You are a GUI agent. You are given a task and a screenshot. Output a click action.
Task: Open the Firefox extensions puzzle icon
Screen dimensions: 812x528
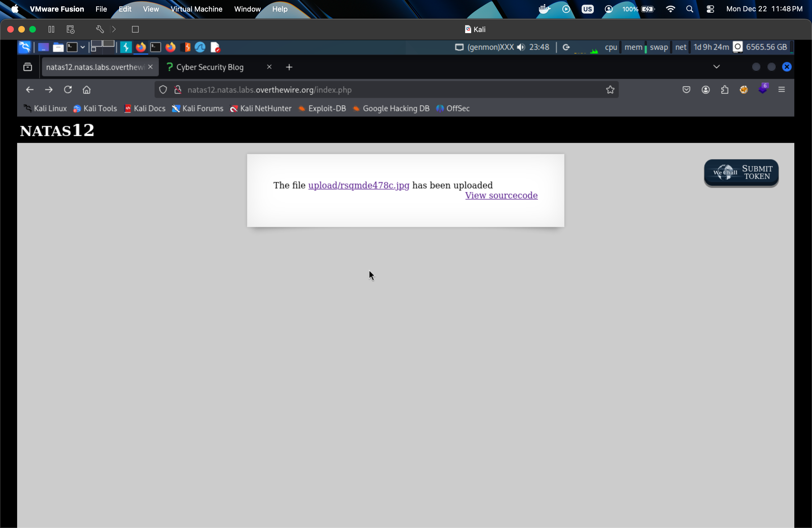pos(725,90)
